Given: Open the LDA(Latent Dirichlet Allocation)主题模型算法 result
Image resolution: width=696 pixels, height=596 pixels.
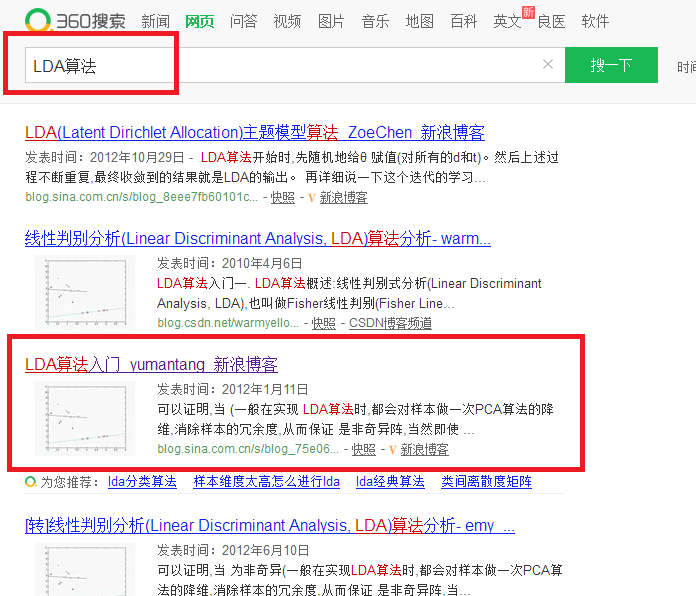Looking at the screenshot, I should 255,132.
